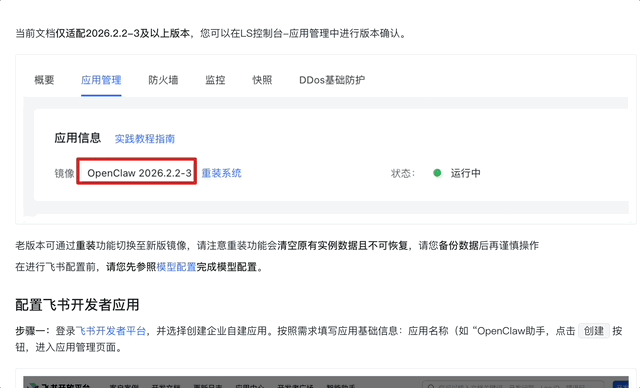Image resolution: width=640 pixels, height=388 pixels.
Task: Follow the 模型配置 link
Action: [176, 267]
